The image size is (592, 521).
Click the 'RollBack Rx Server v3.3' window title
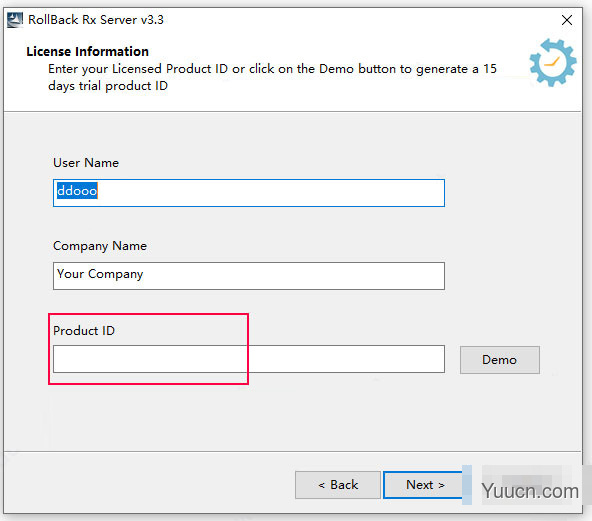(96, 20)
